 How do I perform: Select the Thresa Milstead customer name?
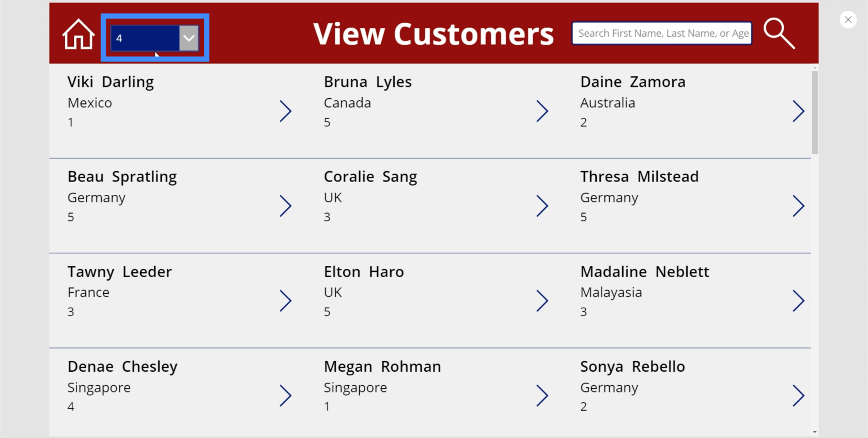639,176
